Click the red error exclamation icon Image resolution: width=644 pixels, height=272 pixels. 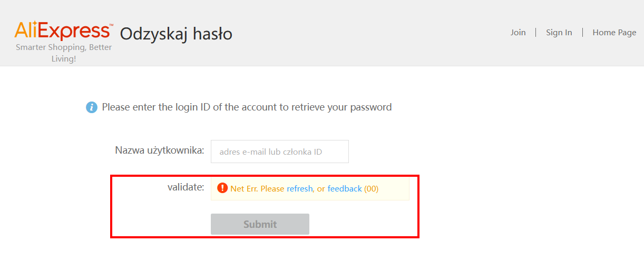[x=222, y=188]
